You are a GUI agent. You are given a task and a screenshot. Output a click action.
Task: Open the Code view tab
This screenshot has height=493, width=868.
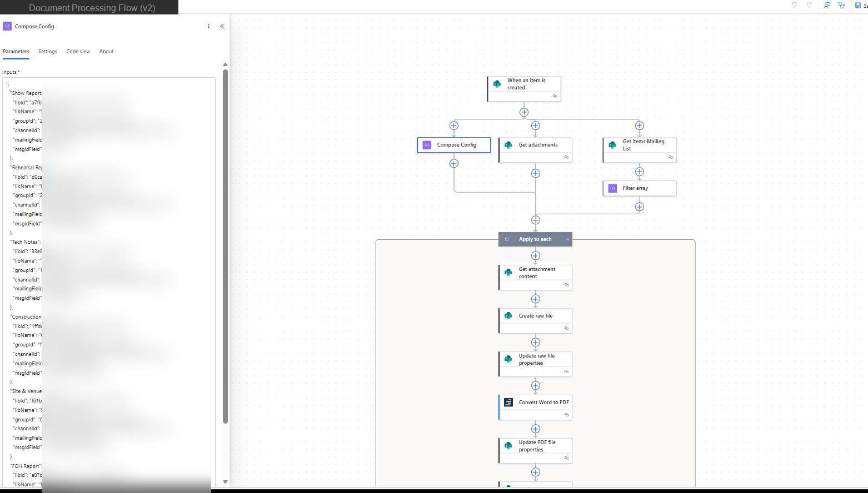[78, 52]
